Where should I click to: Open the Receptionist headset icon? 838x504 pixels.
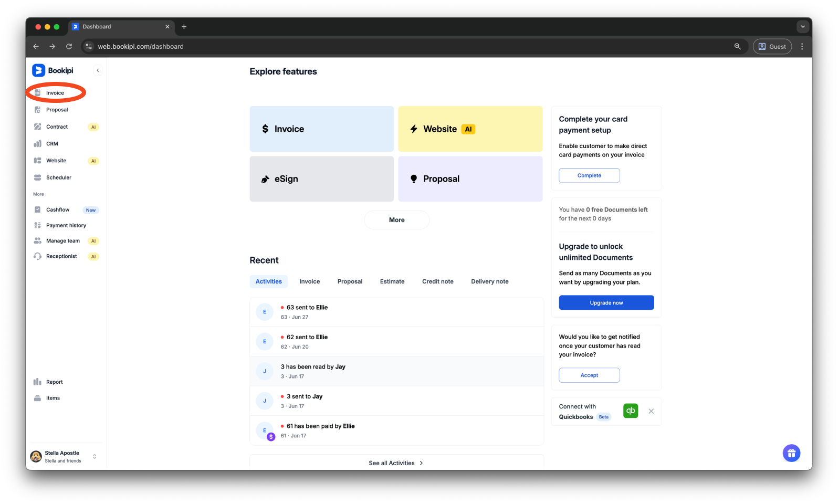coord(37,256)
